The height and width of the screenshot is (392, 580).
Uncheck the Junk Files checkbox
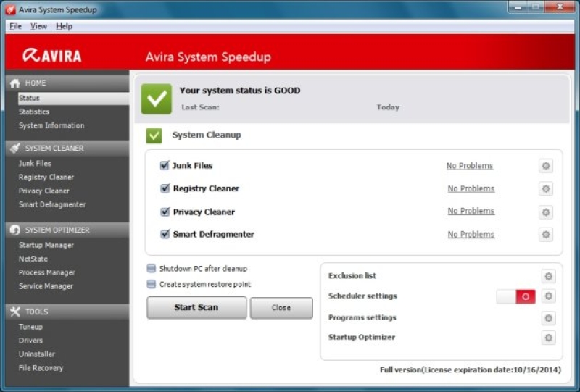pos(165,165)
